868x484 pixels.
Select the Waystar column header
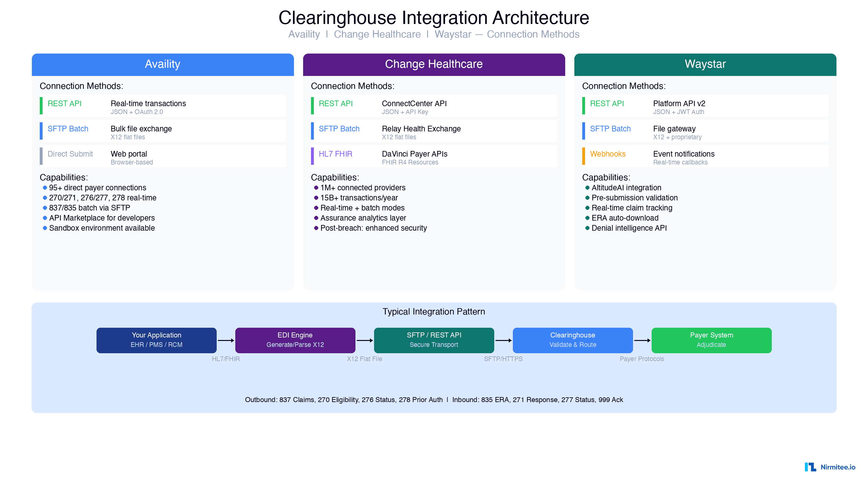[705, 64]
